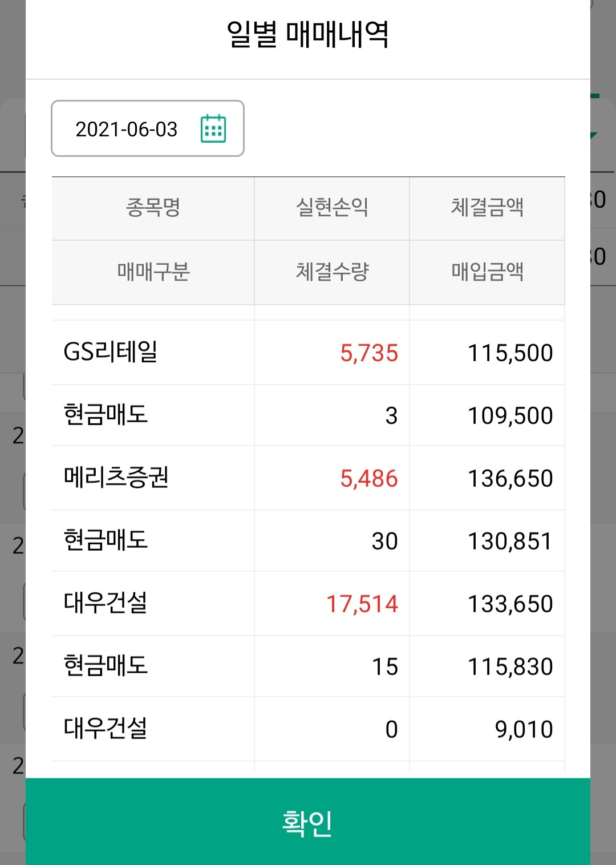Select quantity 15 for 대우건설

coord(385,667)
